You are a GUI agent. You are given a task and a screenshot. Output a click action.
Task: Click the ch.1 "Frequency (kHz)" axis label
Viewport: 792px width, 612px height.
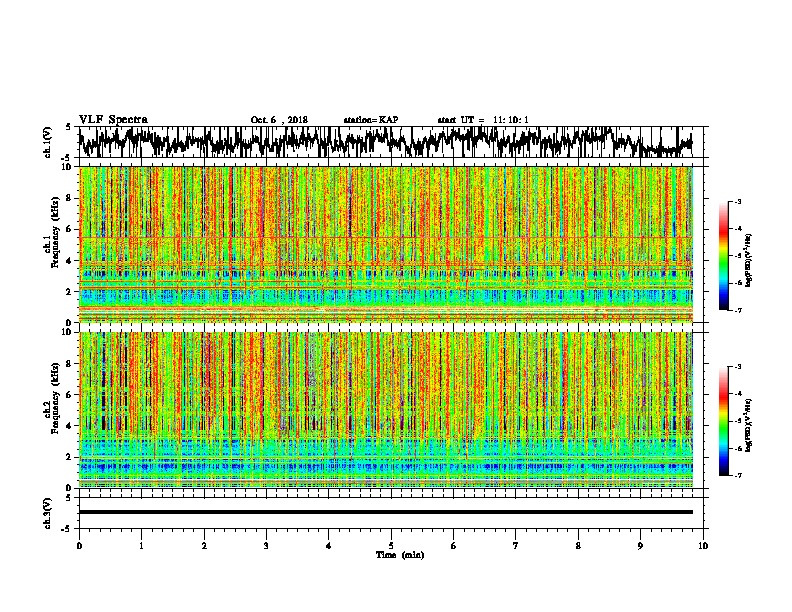pos(56,232)
